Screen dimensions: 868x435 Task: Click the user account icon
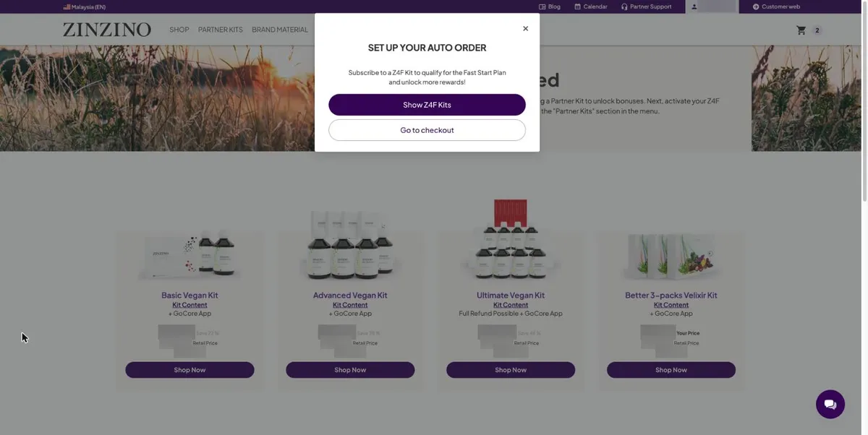tap(694, 7)
